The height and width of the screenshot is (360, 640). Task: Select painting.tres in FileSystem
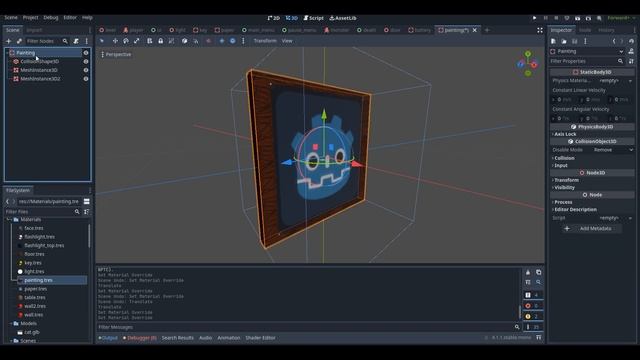click(x=38, y=280)
